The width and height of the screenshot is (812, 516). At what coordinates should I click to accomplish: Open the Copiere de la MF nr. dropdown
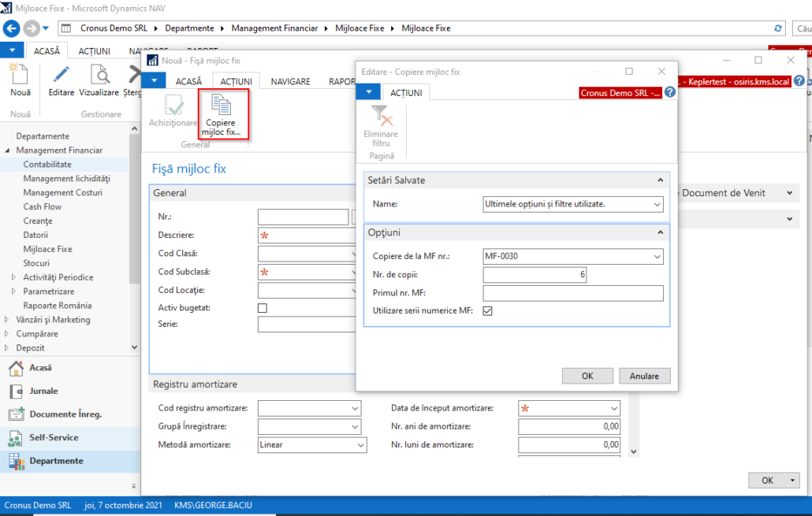click(656, 256)
